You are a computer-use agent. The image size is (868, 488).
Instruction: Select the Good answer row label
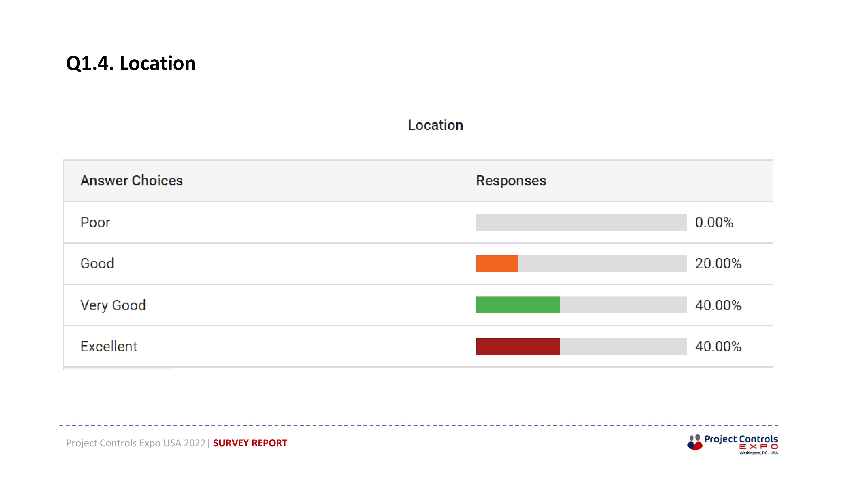coord(97,263)
